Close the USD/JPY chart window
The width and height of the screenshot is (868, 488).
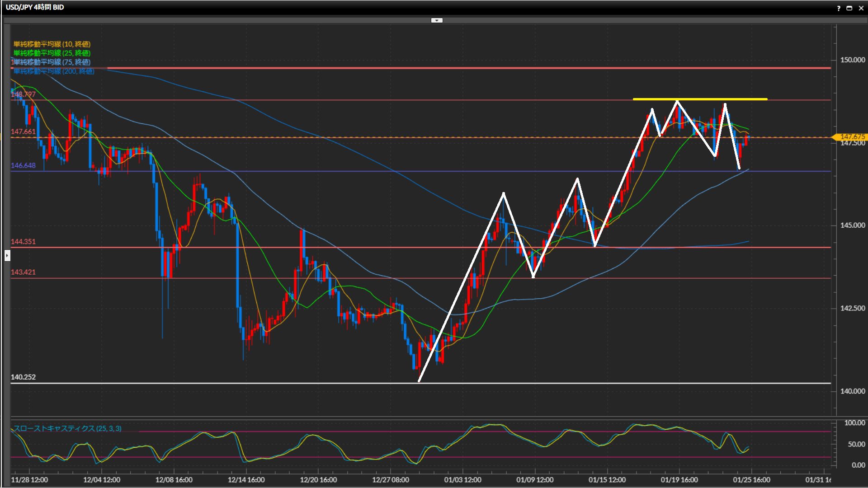click(x=861, y=8)
